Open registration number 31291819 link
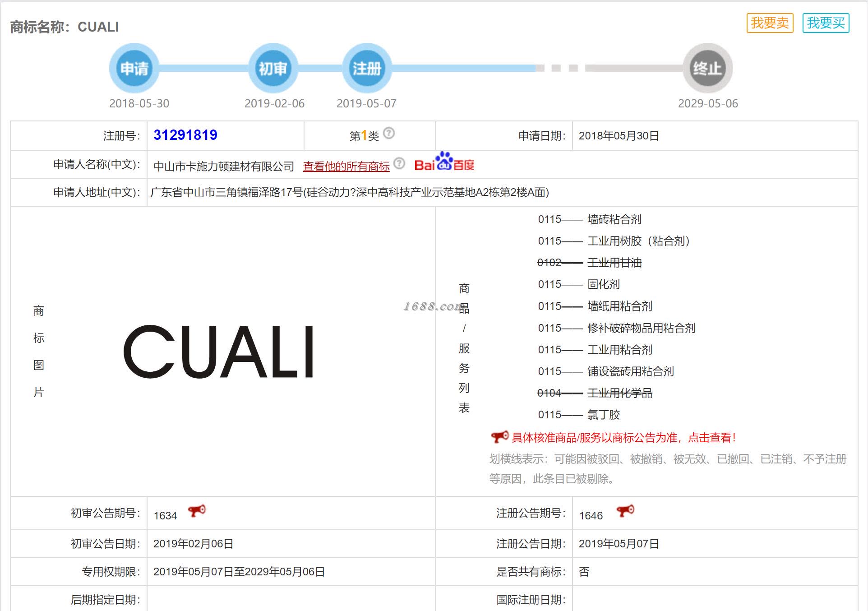The image size is (868, 611). pyautogui.click(x=185, y=135)
